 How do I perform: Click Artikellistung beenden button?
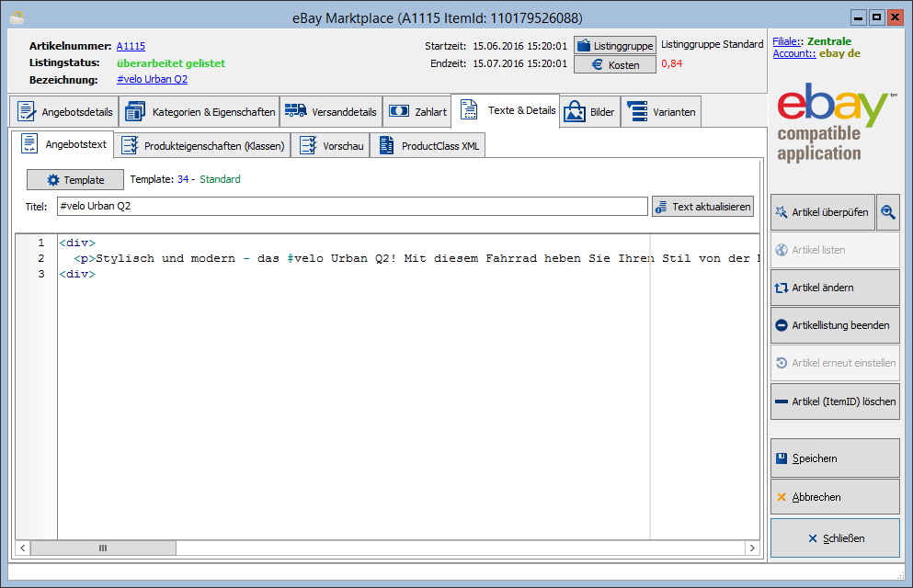835,325
